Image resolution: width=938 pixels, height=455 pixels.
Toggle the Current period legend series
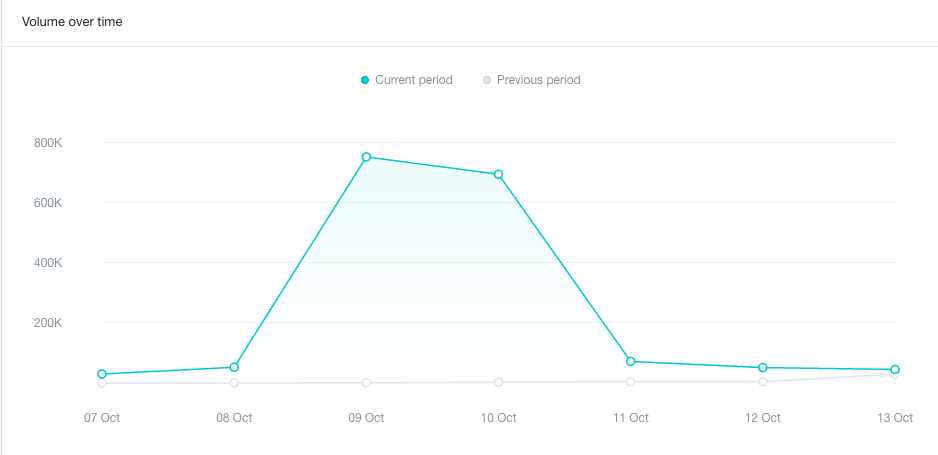click(407, 80)
